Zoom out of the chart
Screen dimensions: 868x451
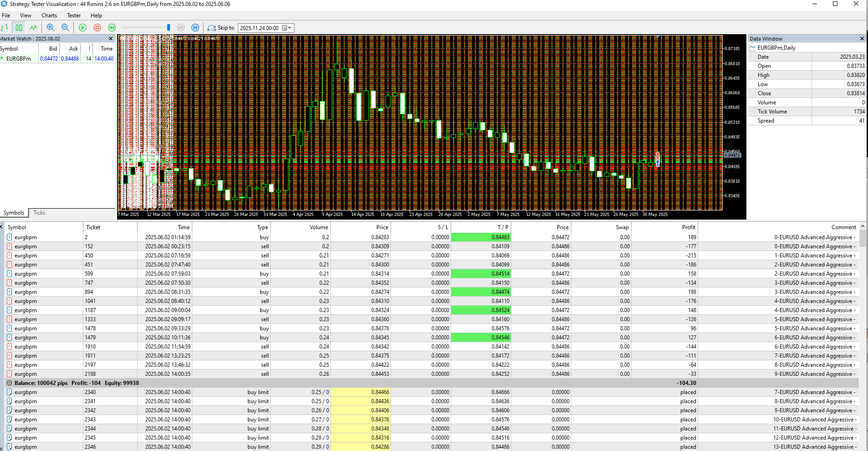tap(65, 28)
